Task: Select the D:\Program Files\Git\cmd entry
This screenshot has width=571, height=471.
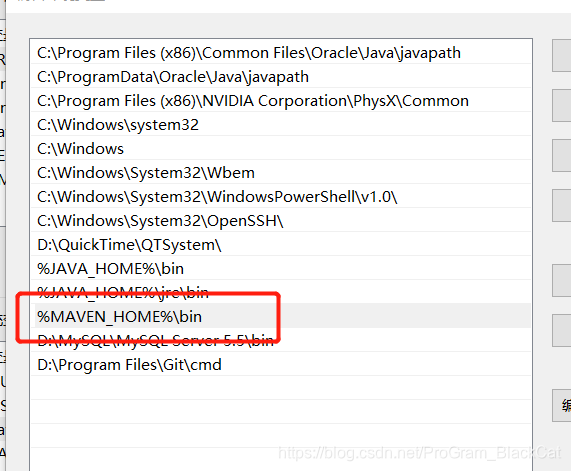Action: coord(281,364)
